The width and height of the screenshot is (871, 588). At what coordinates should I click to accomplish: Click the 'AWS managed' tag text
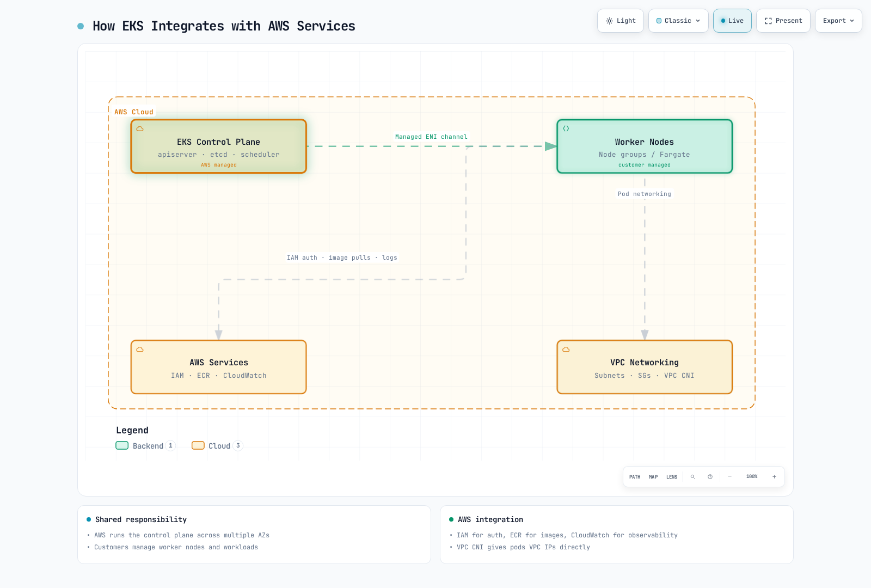pos(219,165)
